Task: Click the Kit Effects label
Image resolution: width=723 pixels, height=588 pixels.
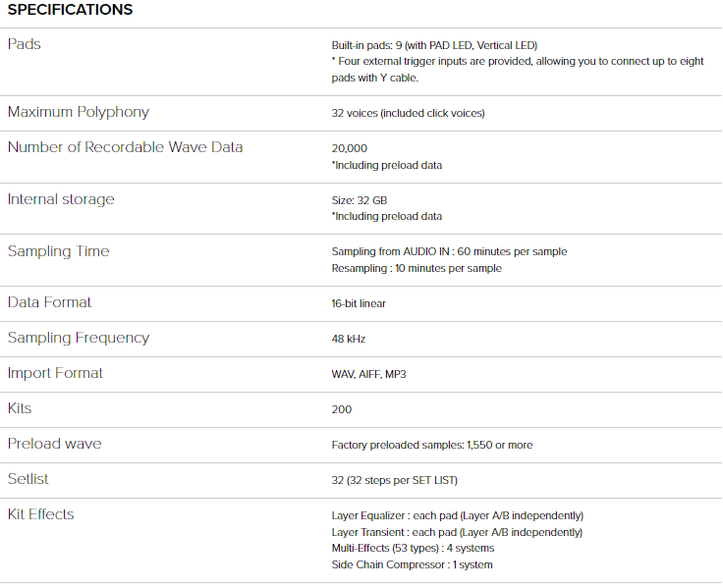Action: (x=40, y=514)
